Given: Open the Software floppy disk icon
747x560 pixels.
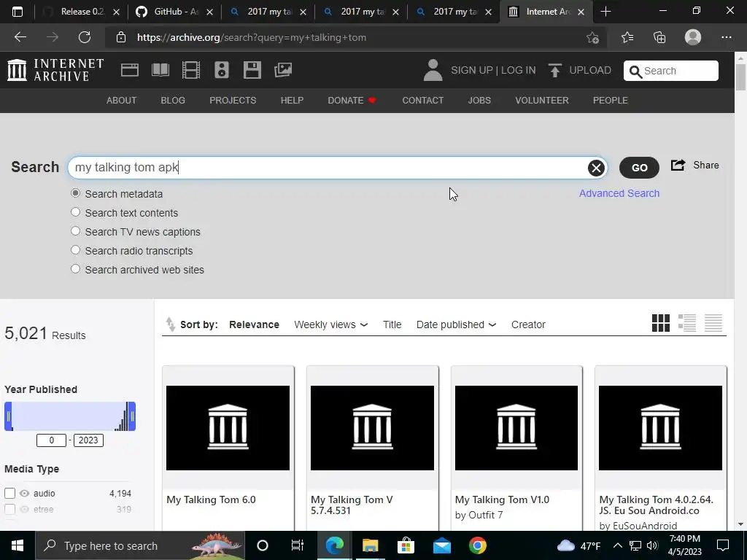Looking at the screenshot, I should tap(252, 70).
